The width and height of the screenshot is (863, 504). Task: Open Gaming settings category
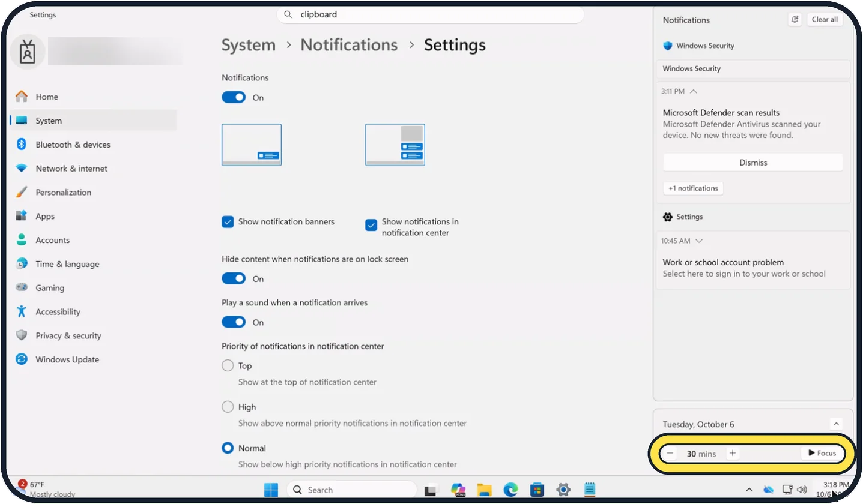[x=50, y=288]
